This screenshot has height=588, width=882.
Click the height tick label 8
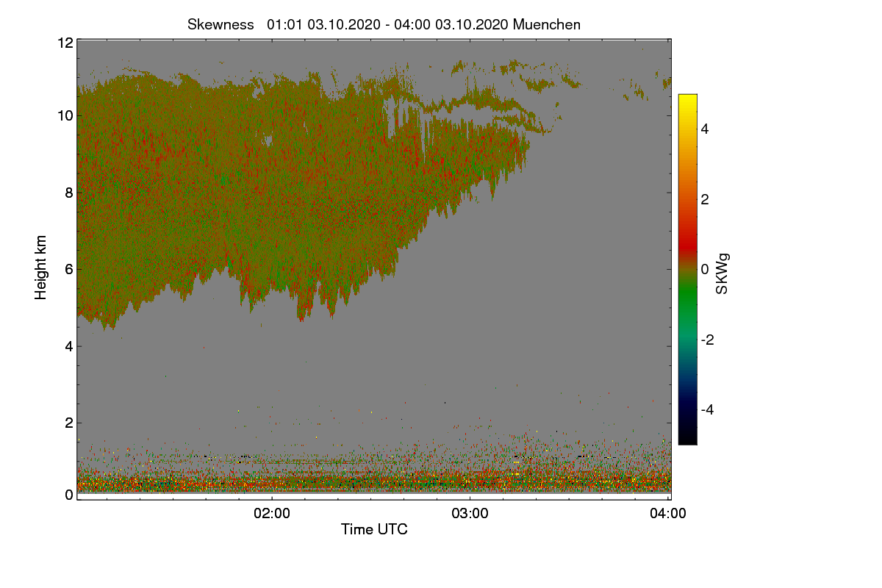[x=69, y=193]
